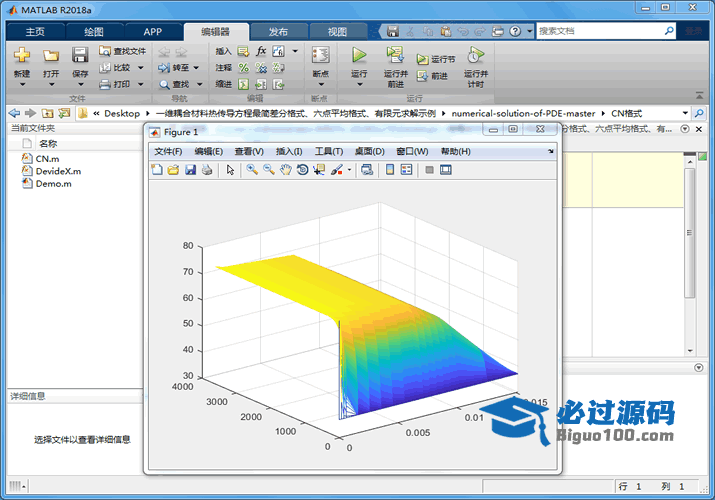This screenshot has height=500, width=715.
Task: Toggle the brush data tool
Action: pyautogui.click(x=337, y=170)
